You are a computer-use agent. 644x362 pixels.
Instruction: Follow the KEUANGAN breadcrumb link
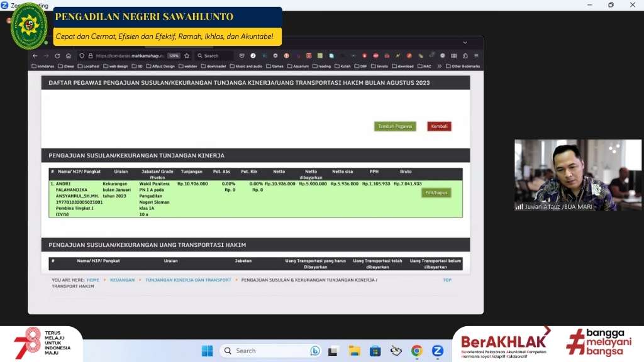coord(122,280)
